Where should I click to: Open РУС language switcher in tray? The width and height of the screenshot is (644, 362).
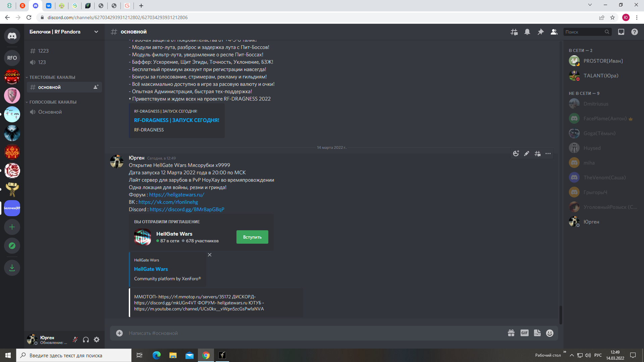(x=598, y=355)
